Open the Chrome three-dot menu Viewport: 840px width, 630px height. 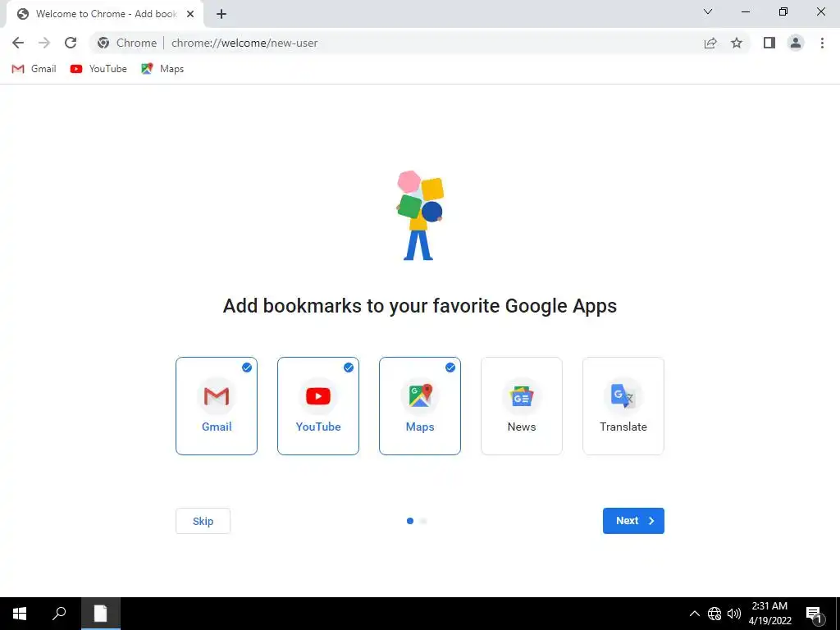822,43
